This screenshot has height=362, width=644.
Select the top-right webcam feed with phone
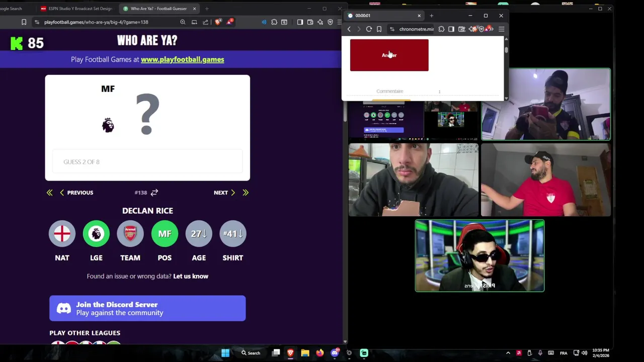(546, 105)
